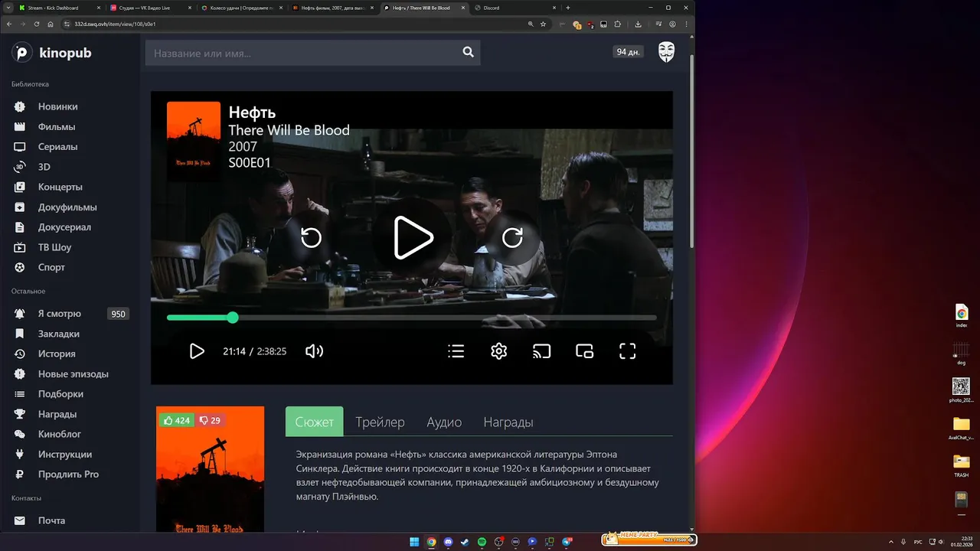Click the 94 дн. subscription badge
The image size is (980, 551).
coord(628,52)
